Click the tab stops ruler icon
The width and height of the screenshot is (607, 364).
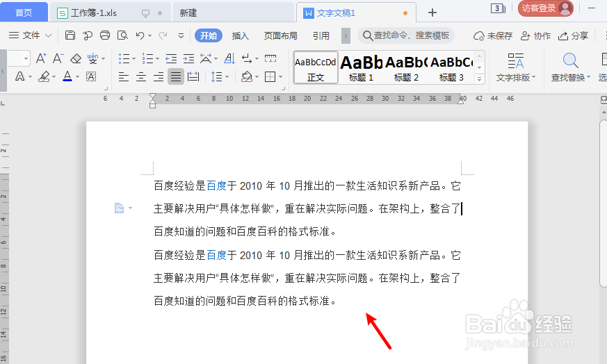tap(270, 59)
